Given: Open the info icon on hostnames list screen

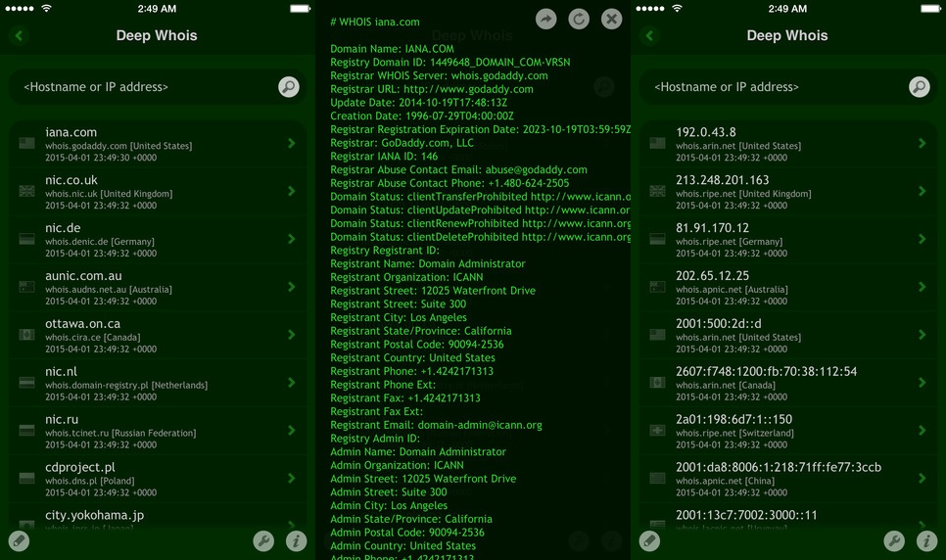Looking at the screenshot, I should pyautogui.click(x=296, y=540).
